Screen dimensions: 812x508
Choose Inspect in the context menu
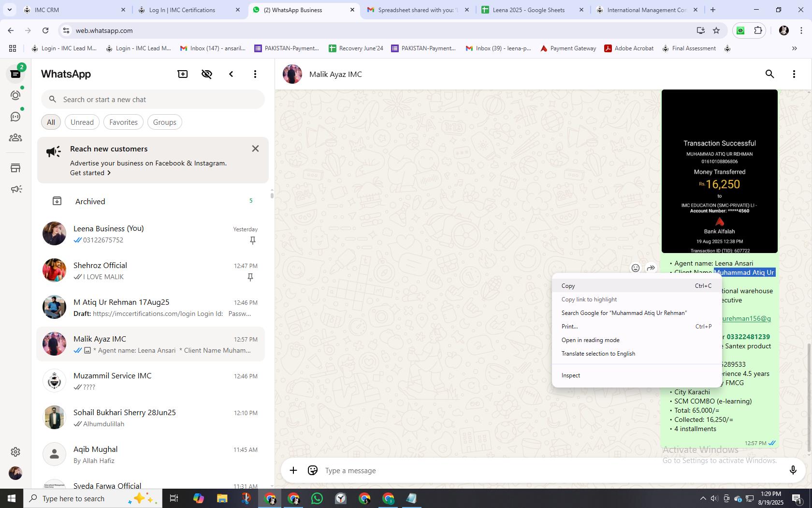point(637,375)
